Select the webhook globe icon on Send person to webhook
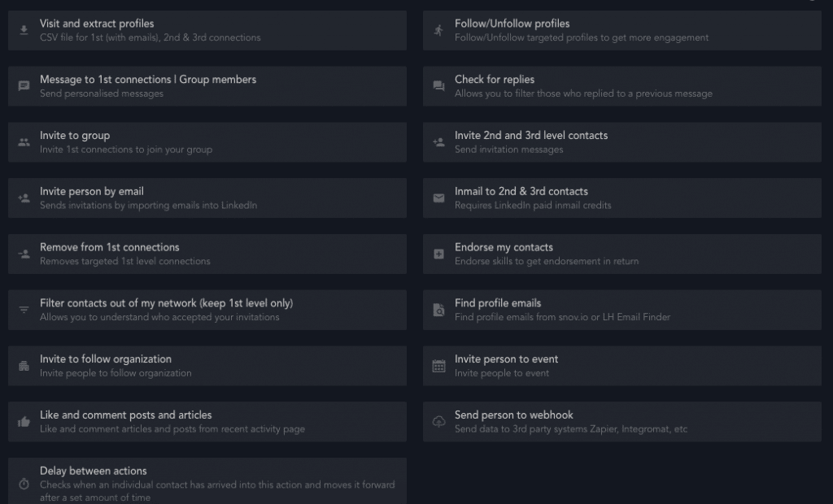The width and height of the screenshot is (833, 504). [x=438, y=421]
